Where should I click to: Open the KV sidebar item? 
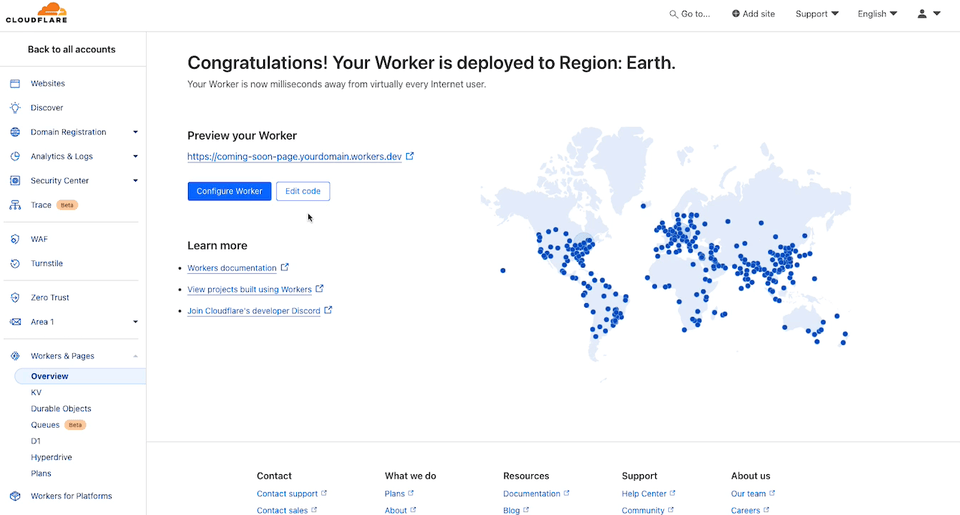36,393
